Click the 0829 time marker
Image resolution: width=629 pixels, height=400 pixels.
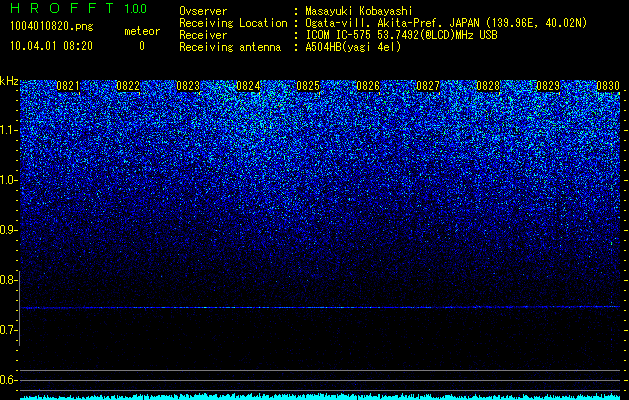548,86
